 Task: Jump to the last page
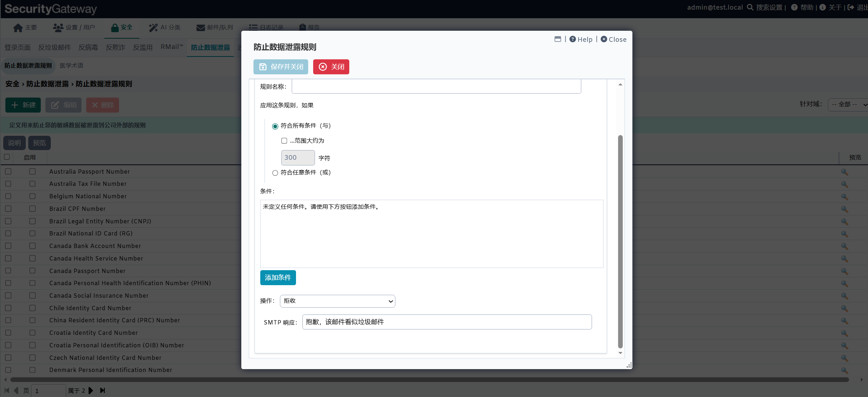[103, 391]
